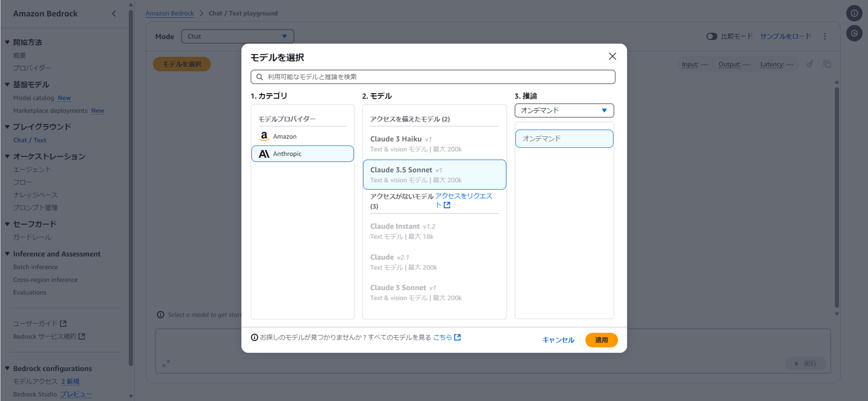This screenshot has height=401, width=868.
Task: Open 概要 in the sidebar
Action: [x=20, y=55]
